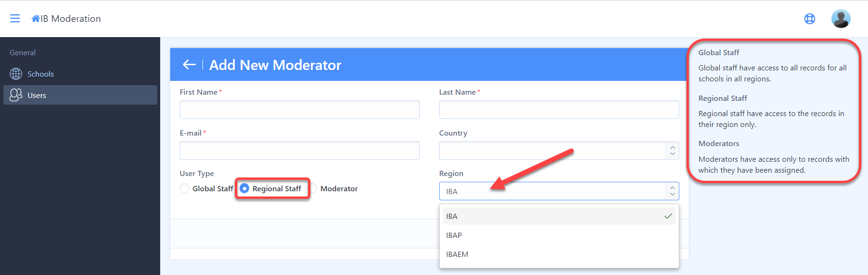Collapse the Region dropdown field
Screen dimensions: 868x275
point(559,191)
